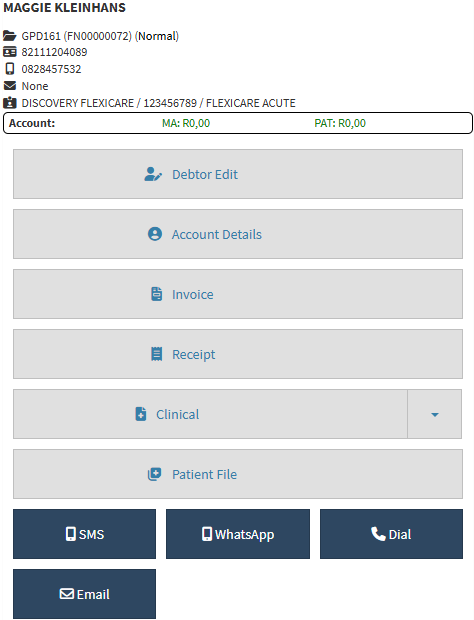The width and height of the screenshot is (474, 620).
Task: Create a new Invoice
Action: tap(238, 294)
